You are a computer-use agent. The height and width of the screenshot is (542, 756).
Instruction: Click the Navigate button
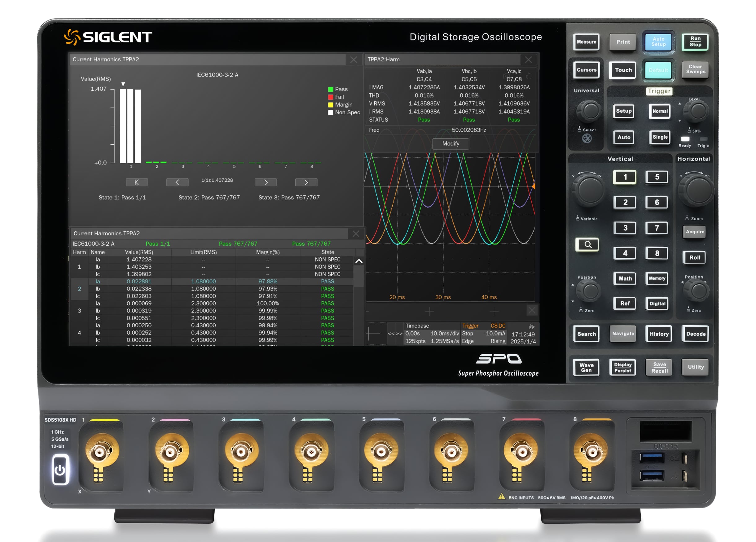coord(623,334)
